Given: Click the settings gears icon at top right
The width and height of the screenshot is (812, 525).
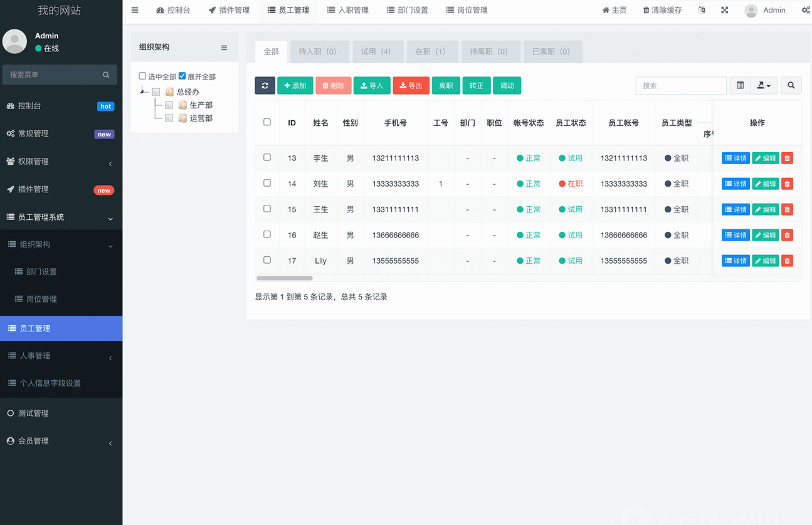Looking at the screenshot, I should click(x=806, y=11).
